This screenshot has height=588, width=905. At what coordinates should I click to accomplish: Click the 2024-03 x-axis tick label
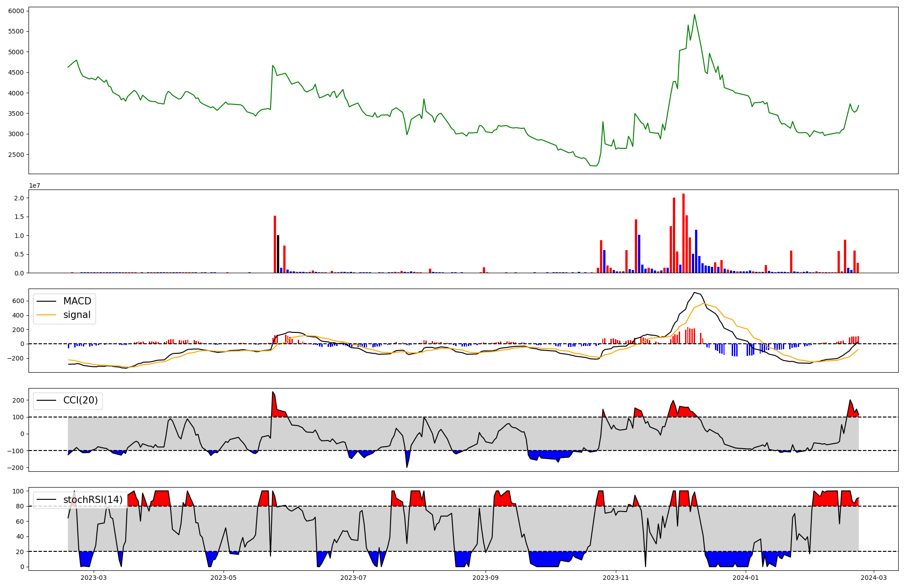(x=873, y=578)
